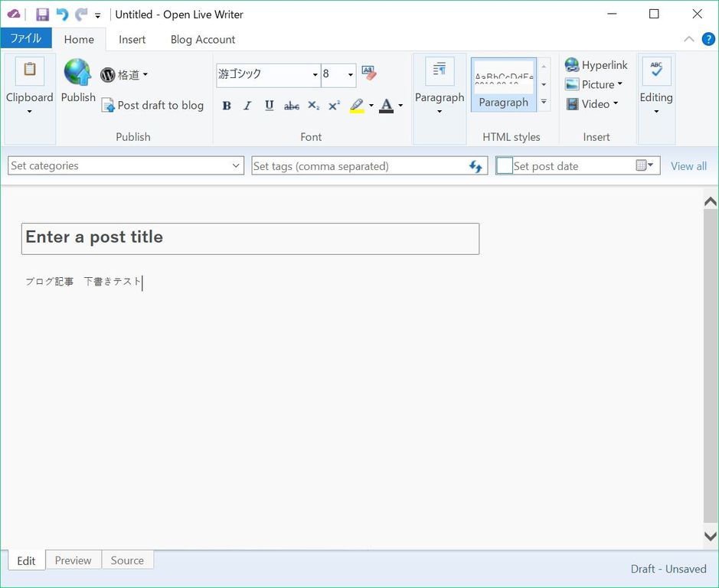Click the Save icon in quick access toolbar
This screenshot has height=588, width=719.
(x=42, y=15)
